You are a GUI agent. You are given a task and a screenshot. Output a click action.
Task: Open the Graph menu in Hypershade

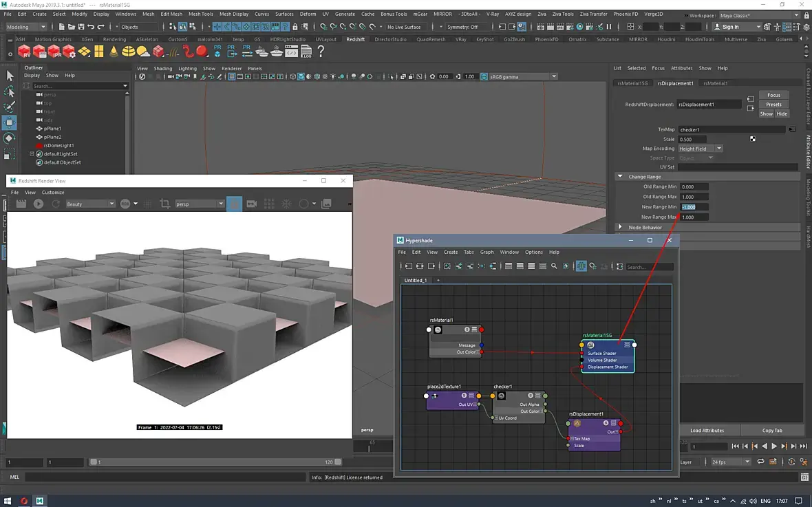(487, 252)
